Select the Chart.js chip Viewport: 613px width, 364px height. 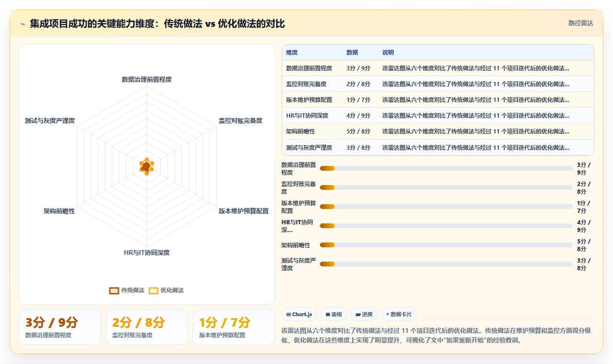tap(299, 314)
